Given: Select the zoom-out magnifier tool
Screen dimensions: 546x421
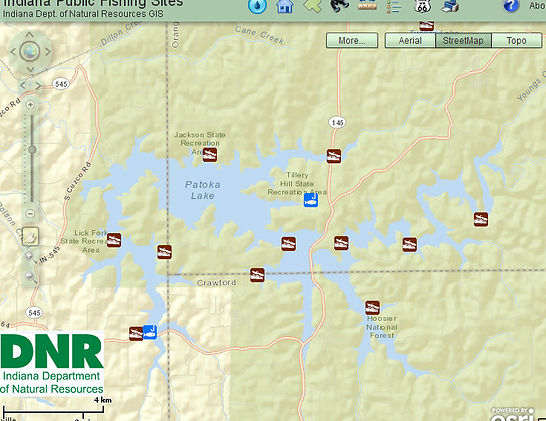Looking at the screenshot, I should (30, 276).
